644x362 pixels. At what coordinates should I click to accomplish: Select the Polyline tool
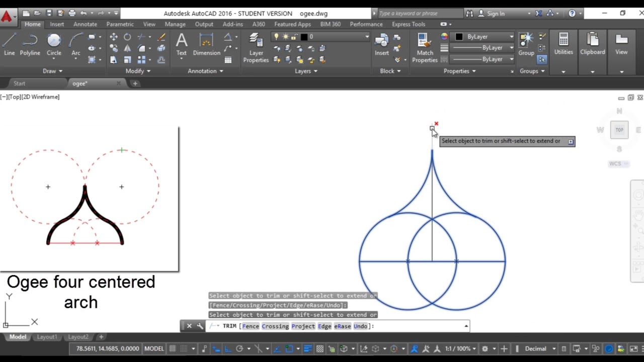(30, 44)
